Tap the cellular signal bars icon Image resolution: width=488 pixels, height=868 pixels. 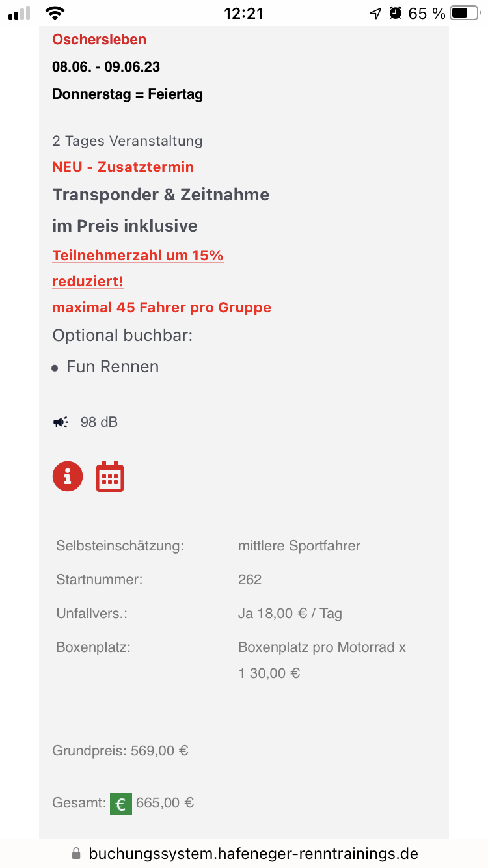tap(20, 13)
